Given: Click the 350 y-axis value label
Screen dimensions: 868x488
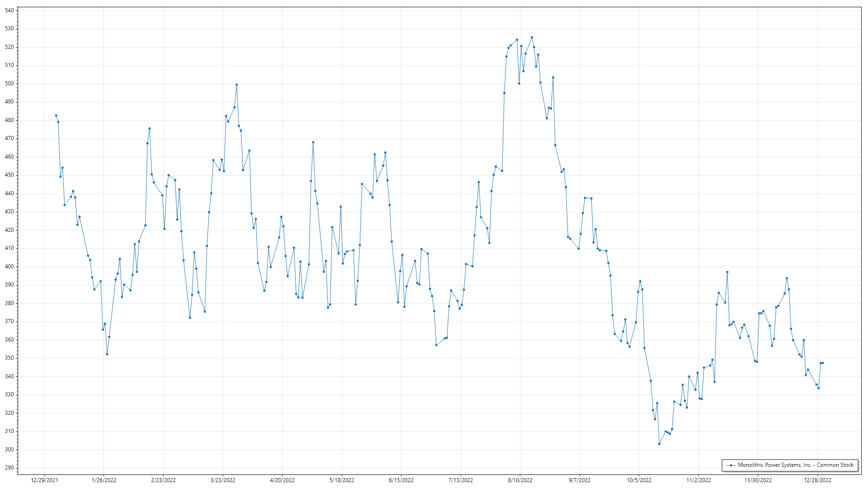Looking at the screenshot, I should [x=9, y=358].
